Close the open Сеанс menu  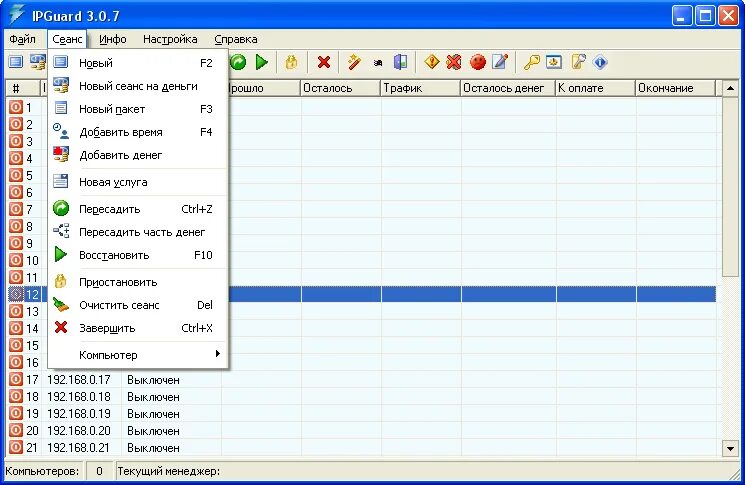coord(67,39)
